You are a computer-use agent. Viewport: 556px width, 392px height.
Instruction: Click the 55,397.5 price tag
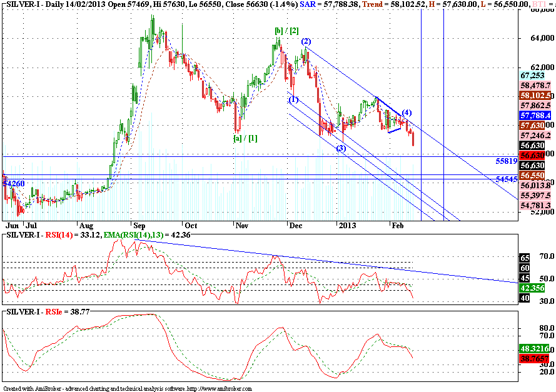click(535, 195)
